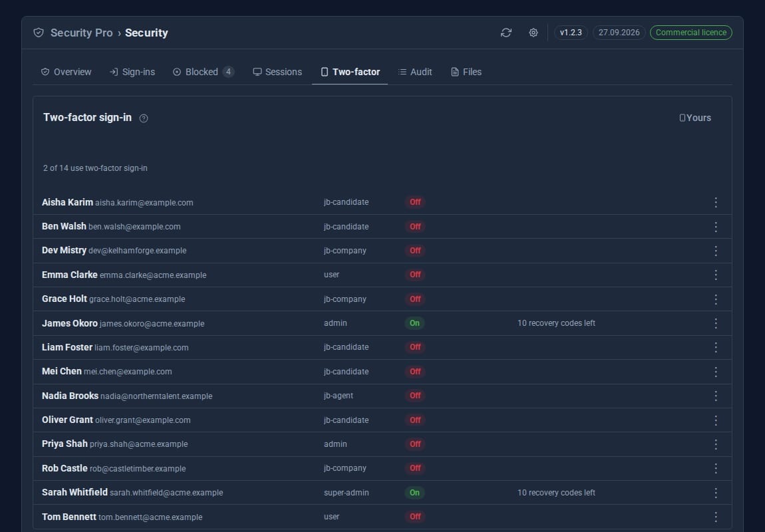Open the Sign-ins tab
765x532 pixels.
(x=132, y=72)
